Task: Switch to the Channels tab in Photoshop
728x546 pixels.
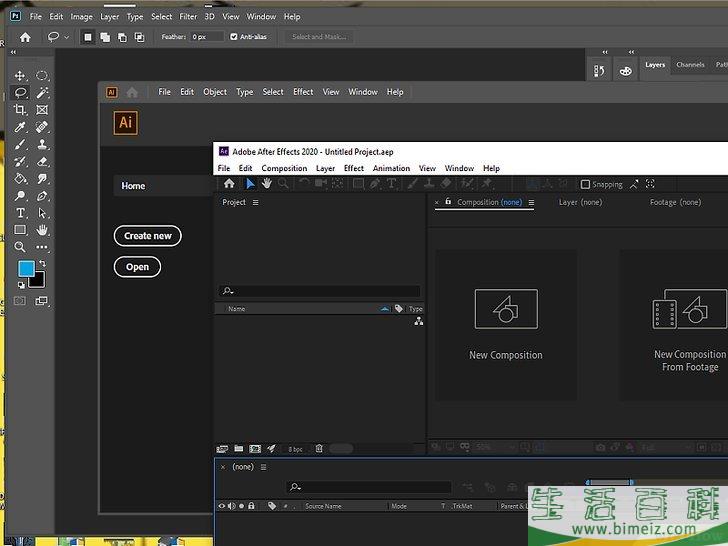Action: 690,65
